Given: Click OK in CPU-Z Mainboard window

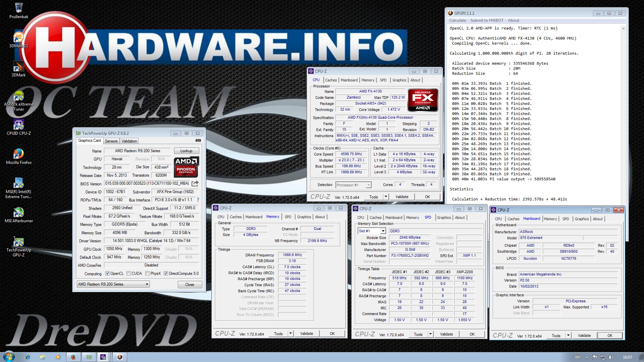Looking at the screenshot, I should click(610, 336).
